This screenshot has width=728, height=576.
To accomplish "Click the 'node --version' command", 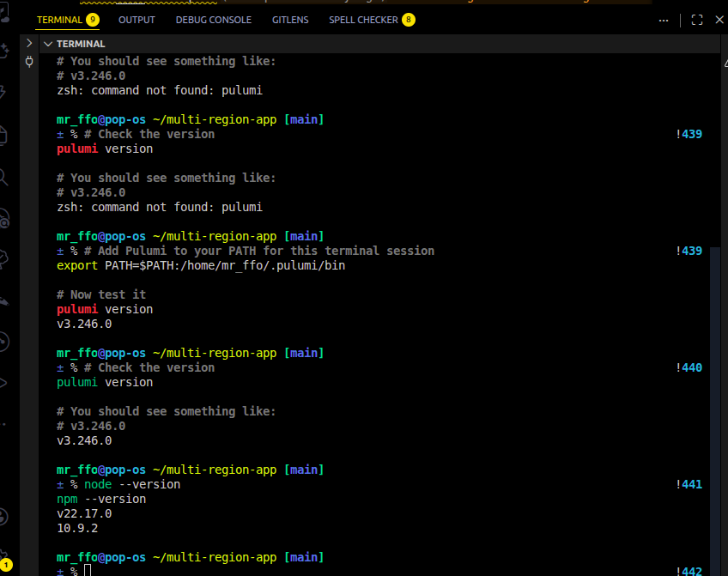I will [x=132, y=484].
